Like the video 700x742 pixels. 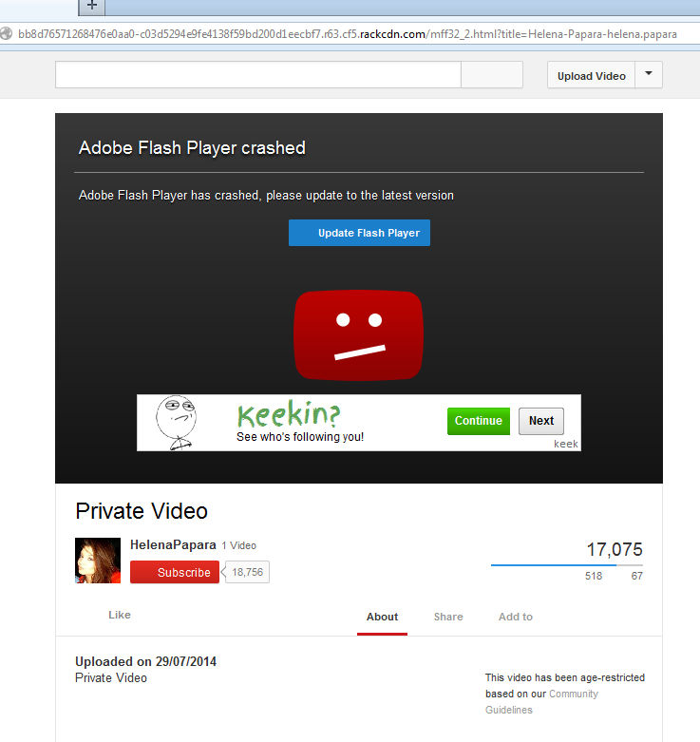click(119, 615)
